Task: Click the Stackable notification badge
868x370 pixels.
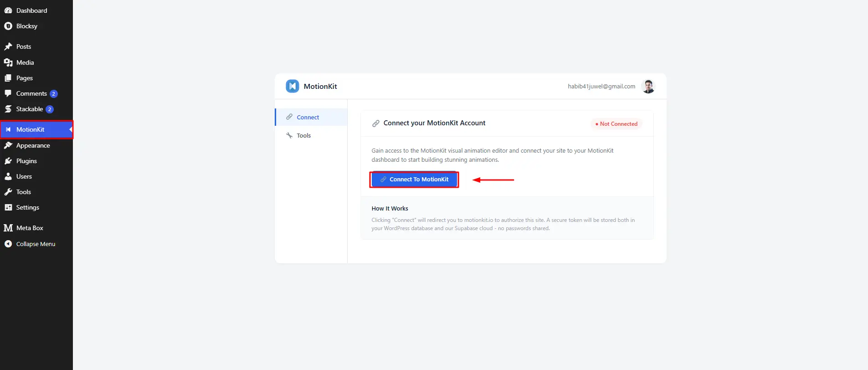Action: pos(50,109)
